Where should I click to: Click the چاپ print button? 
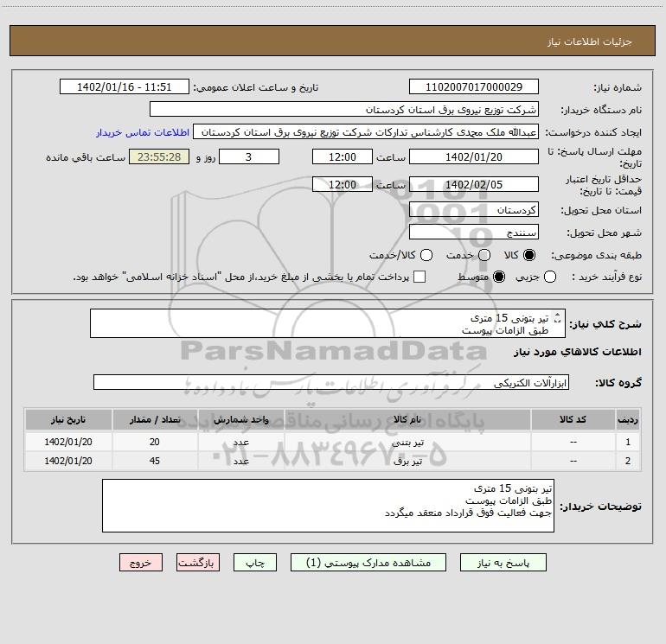tap(255, 563)
